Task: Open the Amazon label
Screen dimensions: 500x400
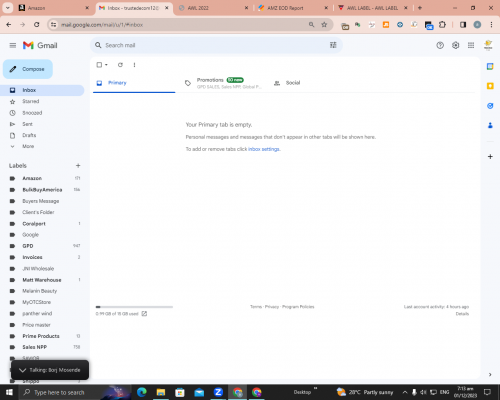Action: [x=42, y=178]
